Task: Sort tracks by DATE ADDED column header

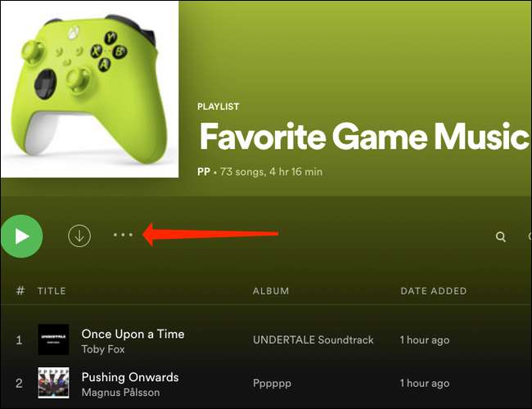Action: (x=434, y=291)
